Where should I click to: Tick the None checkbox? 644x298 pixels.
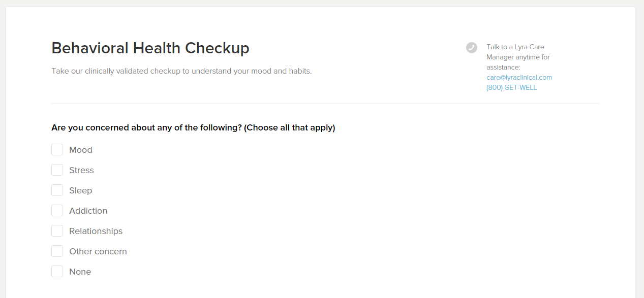tap(57, 272)
